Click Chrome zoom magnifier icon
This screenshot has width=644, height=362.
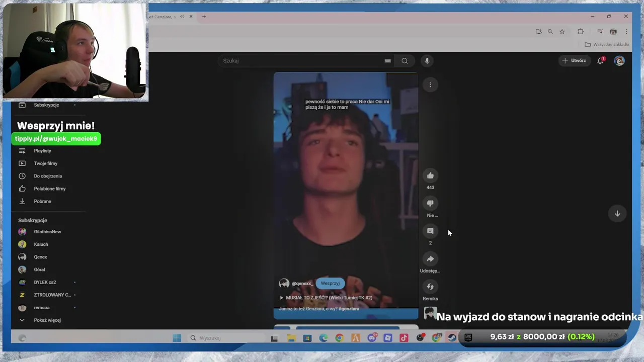click(x=550, y=32)
